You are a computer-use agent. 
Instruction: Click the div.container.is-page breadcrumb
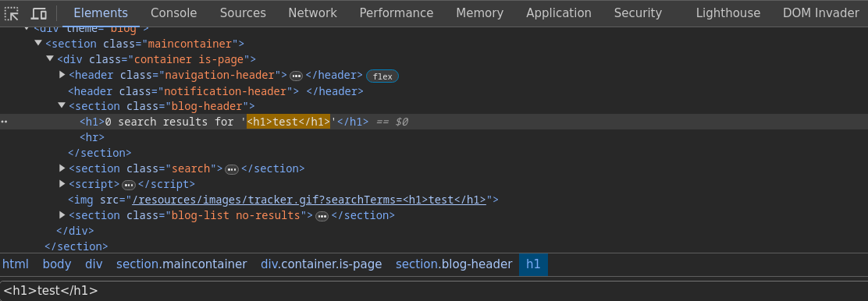click(x=322, y=264)
